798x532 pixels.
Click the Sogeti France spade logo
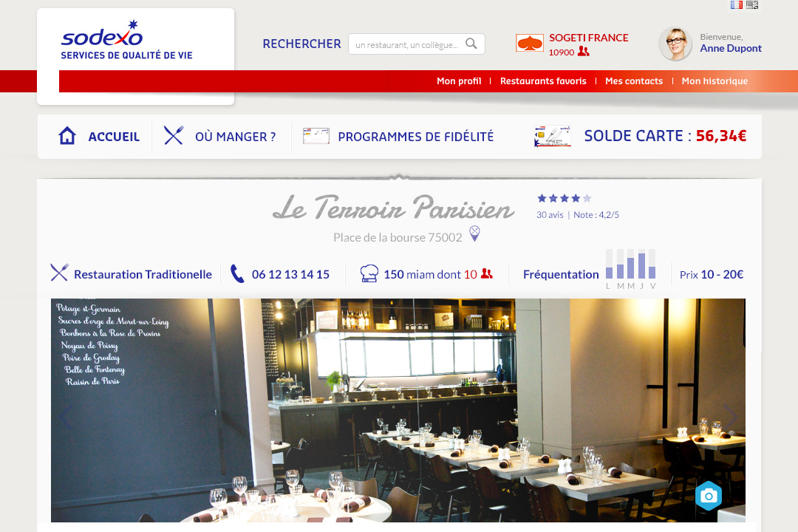tap(530, 44)
